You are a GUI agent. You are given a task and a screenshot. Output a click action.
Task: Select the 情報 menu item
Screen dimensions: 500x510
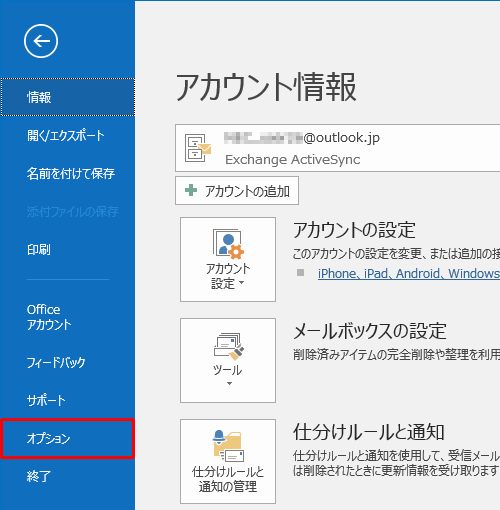point(68,97)
